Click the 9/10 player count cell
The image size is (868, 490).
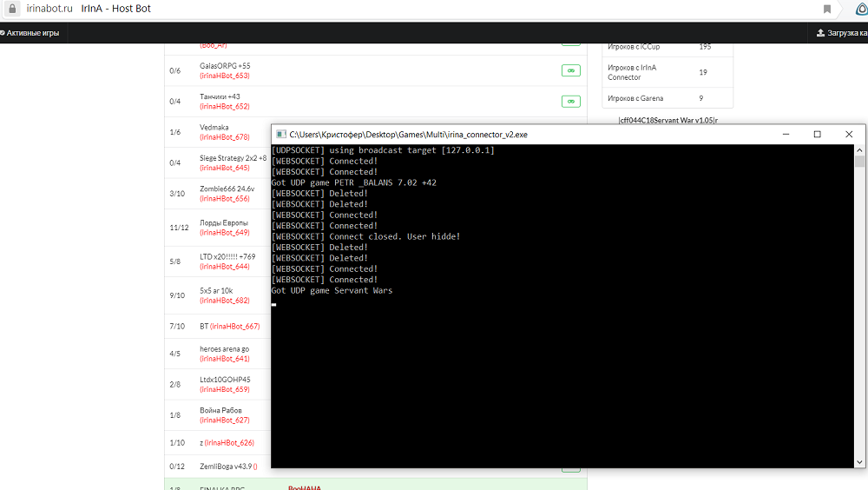point(177,296)
